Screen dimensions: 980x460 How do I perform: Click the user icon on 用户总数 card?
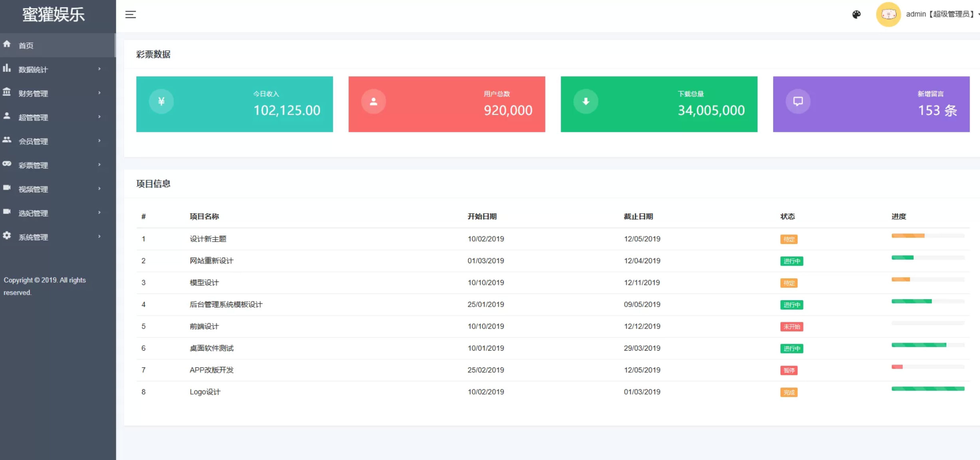373,101
